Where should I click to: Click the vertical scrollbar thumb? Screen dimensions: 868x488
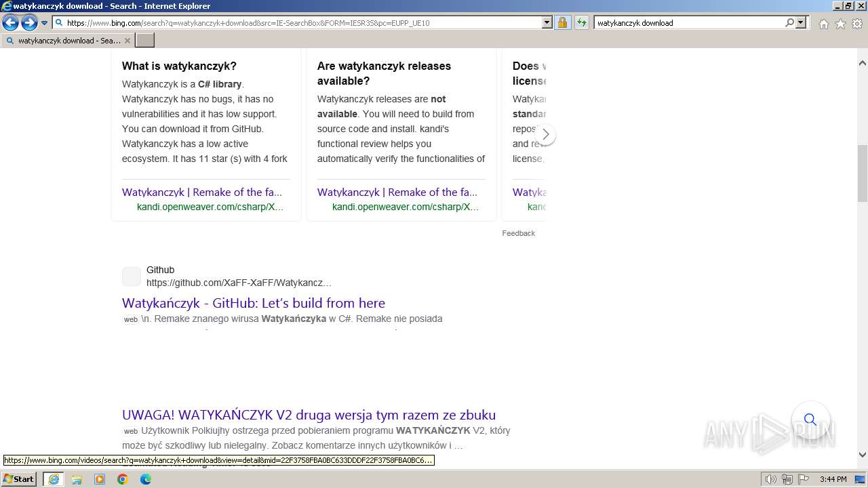point(863,174)
